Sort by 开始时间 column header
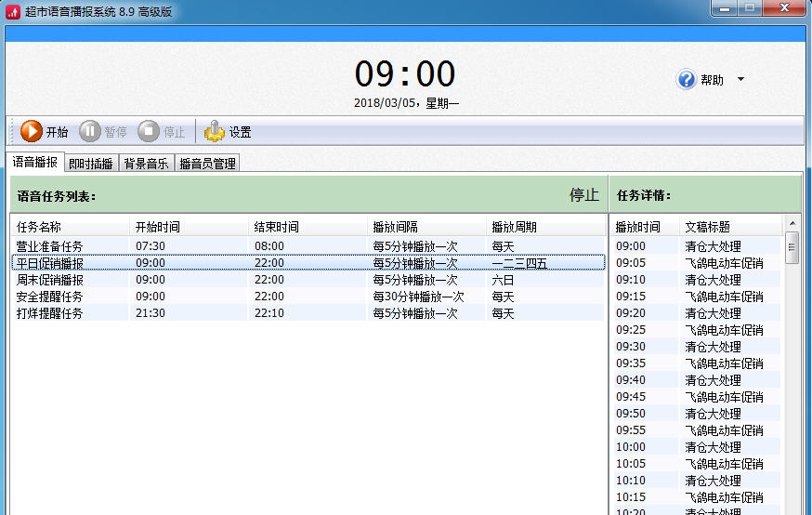Image resolution: width=812 pixels, height=515 pixels. pyautogui.click(x=158, y=227)
